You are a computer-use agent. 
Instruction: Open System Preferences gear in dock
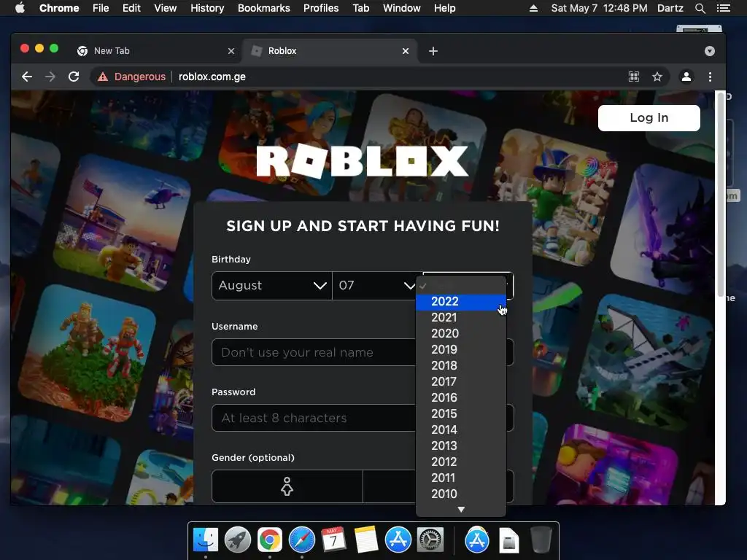click(430, 540)
